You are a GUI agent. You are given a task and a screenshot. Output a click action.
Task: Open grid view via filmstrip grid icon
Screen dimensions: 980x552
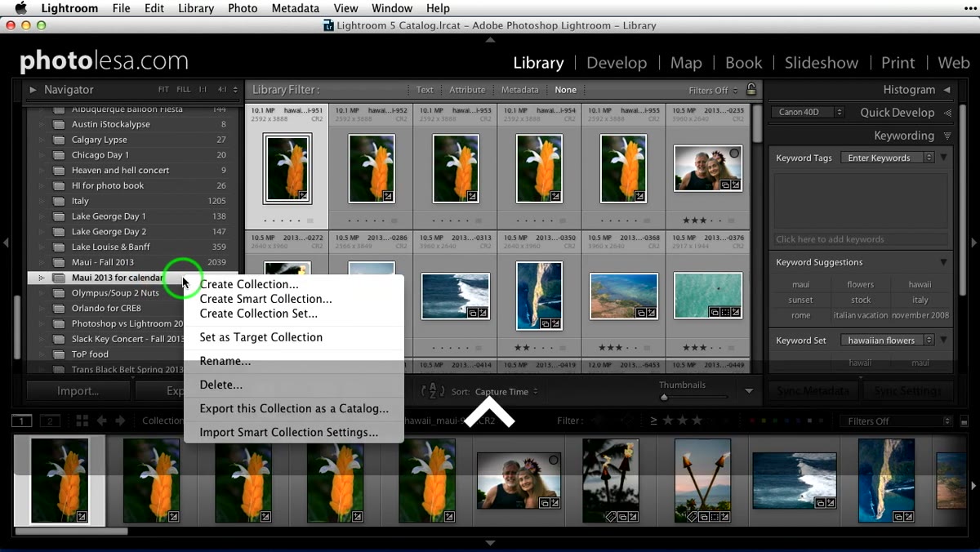point(82,421)
